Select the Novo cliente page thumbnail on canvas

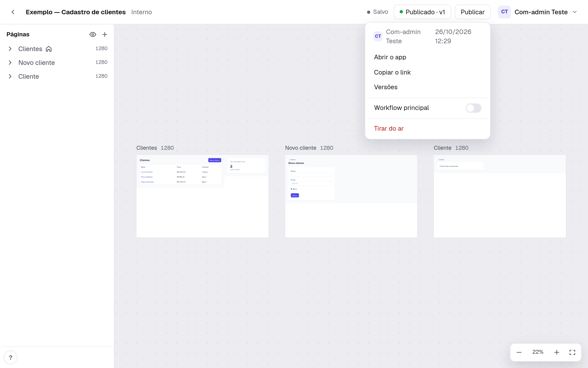click(351, 196)
